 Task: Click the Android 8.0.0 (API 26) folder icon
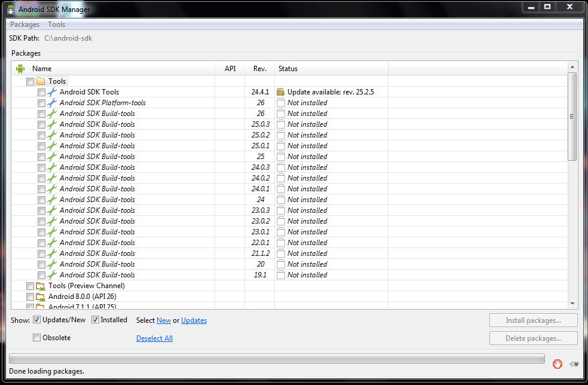(41, 297)
